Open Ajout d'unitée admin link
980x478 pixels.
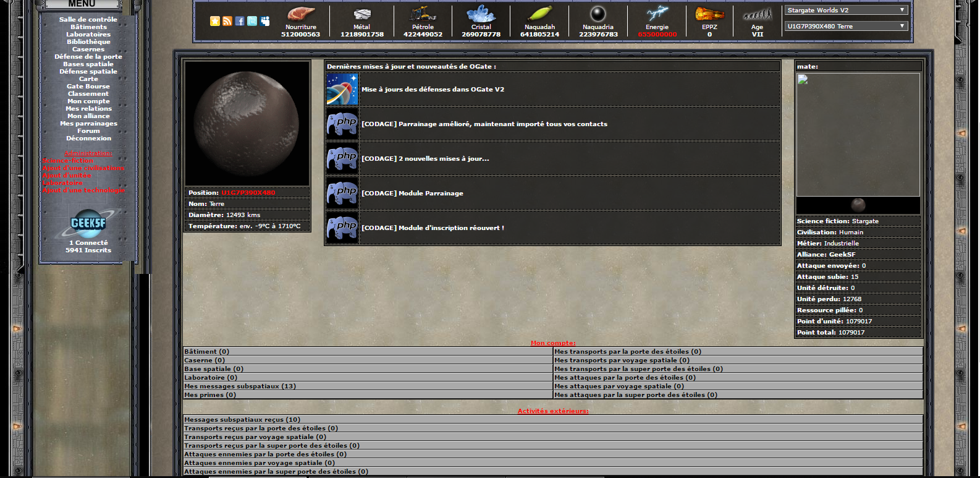pos(67,175)
